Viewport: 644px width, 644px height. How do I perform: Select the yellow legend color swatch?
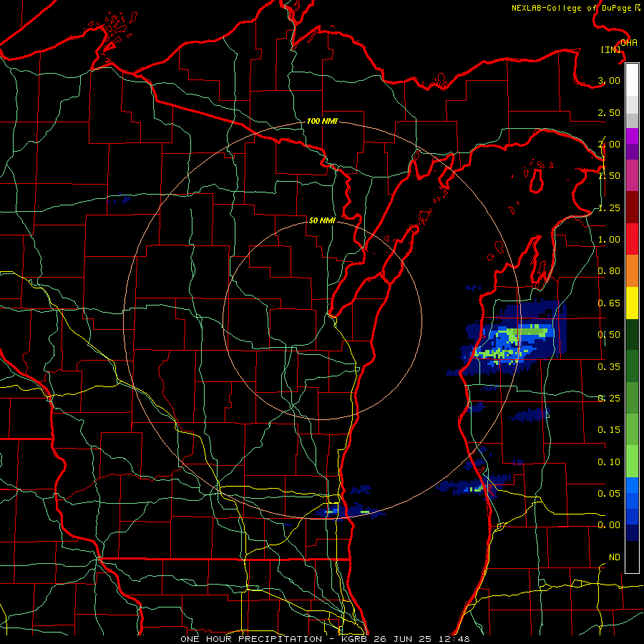click(632, 303)
